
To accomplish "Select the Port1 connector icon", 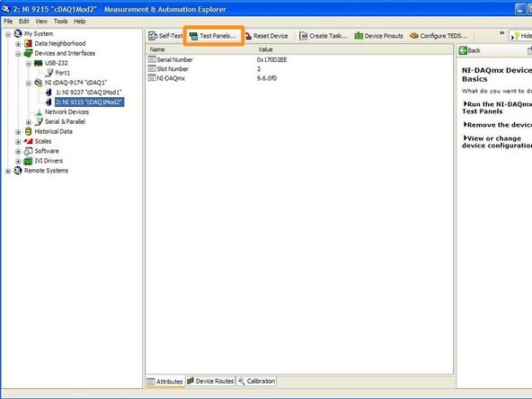I will [x=49, y=73].
